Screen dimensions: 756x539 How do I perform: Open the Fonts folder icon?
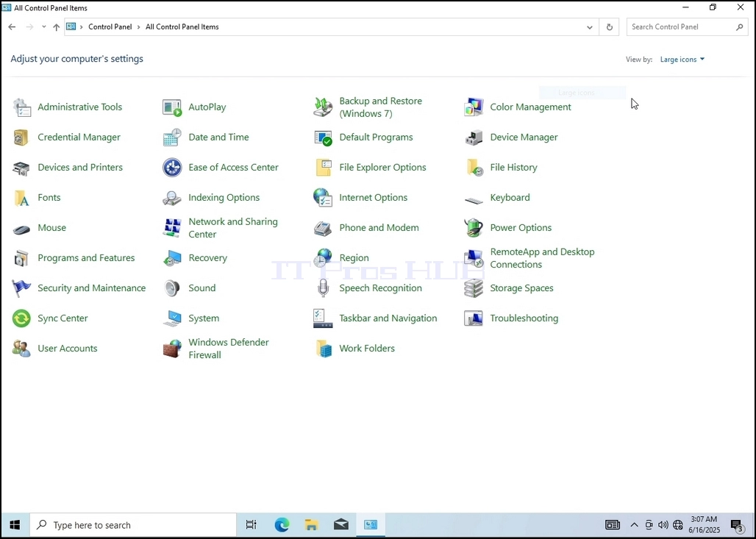[x=22, y=198]
